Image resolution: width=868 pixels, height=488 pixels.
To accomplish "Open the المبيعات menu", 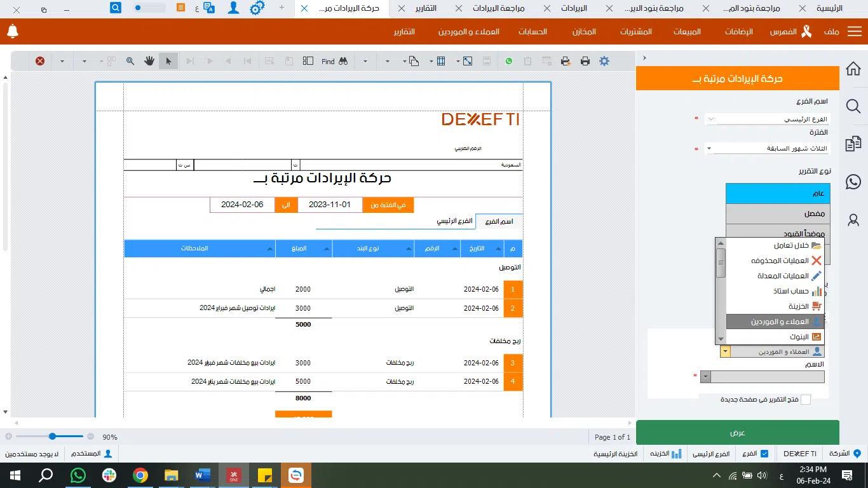I will click(x=687, y=32).
